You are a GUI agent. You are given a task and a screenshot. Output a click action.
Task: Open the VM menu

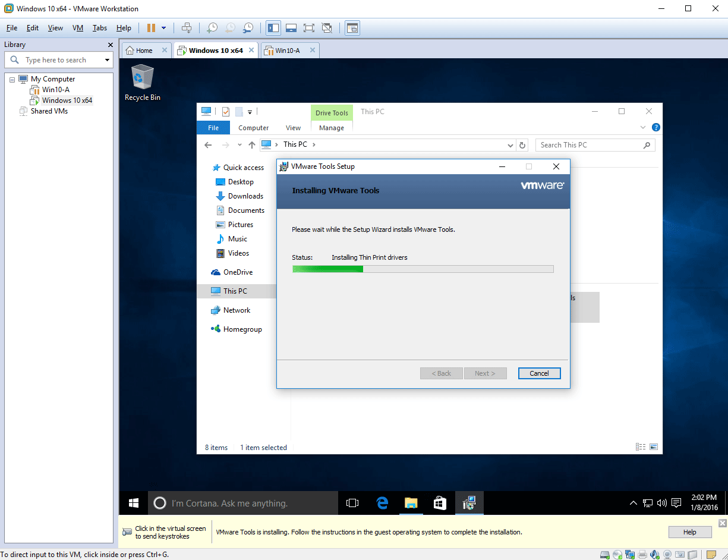point(78,28)
